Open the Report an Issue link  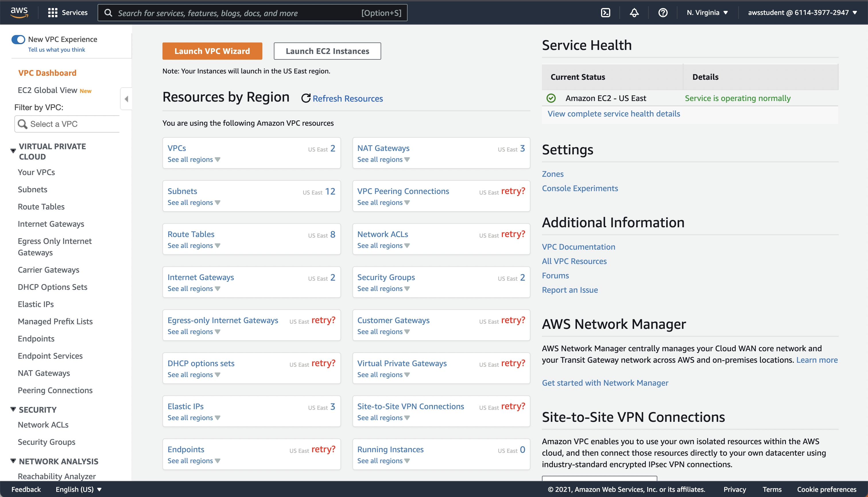pyautogui.click(x=569, y=290)
